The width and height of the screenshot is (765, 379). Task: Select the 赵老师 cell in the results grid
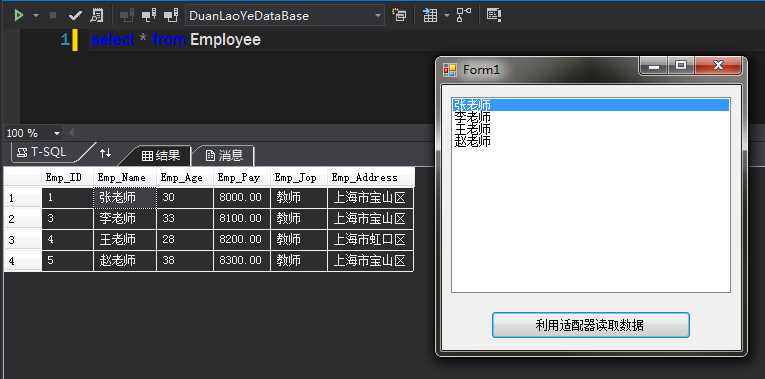pyautogui.click(x=124, y=261)
